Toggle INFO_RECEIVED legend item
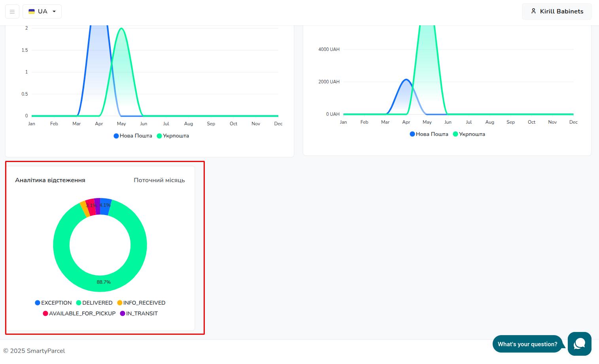Viewport: 599px width, 364px height. [x=141, y=303]
